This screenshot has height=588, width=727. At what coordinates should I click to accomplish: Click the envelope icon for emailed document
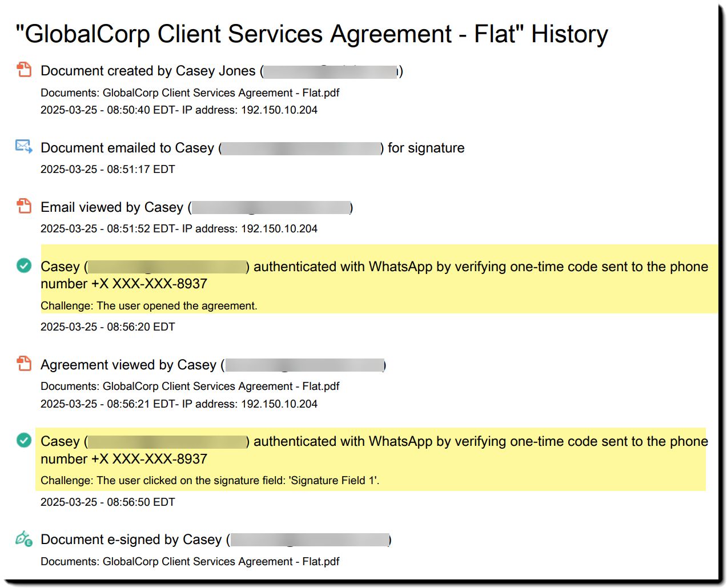click(24, 147)
